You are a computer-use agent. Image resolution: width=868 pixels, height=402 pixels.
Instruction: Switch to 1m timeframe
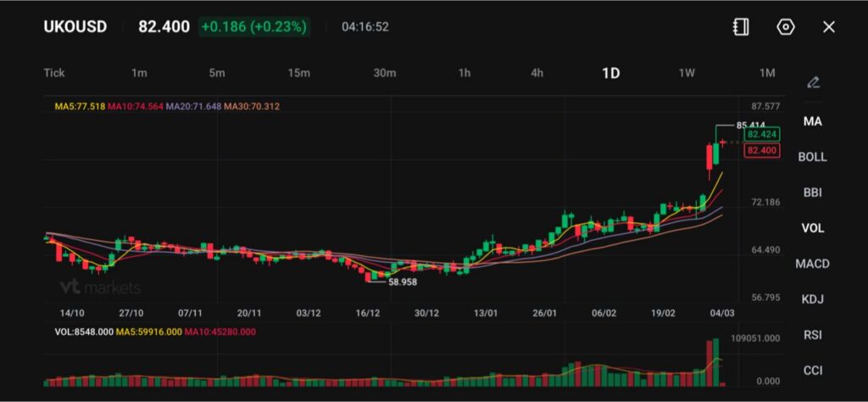139,73
